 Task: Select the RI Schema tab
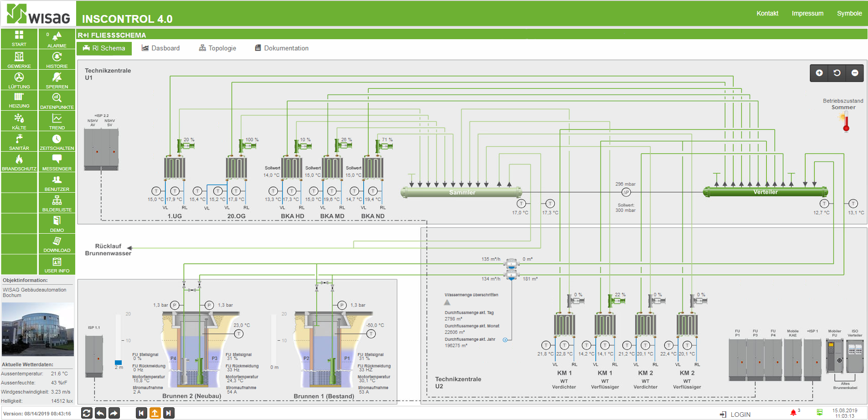tap(104, 48)
